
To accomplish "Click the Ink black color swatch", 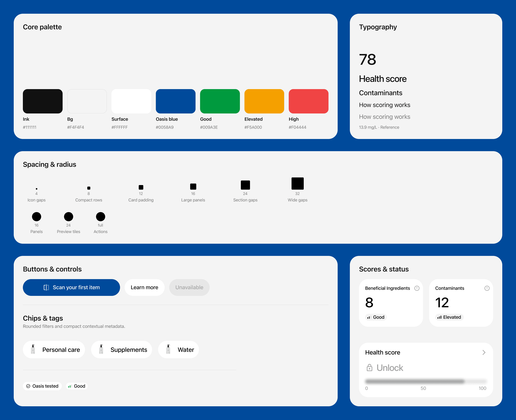I will click(x=43, y=101).
